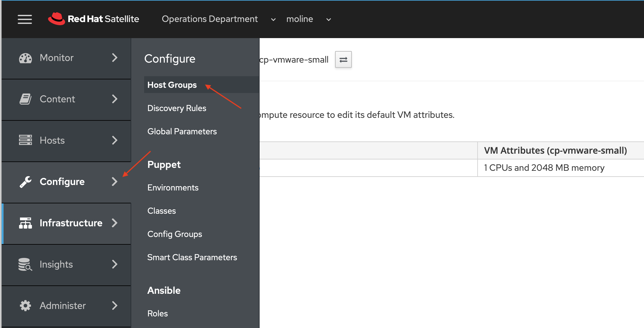This screenshot has height=328, width=644.
Task: Click the Monitor dashboard gauge icon
Action: pyautogui.click(x=25, y=58)
